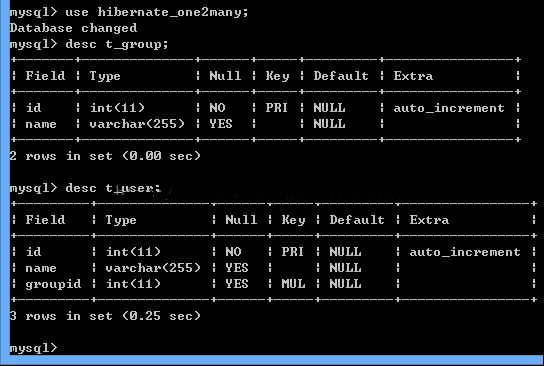The image size is (544, 366).
Task: Click the 'groupid' field cell
Action: (x=53, y=284)
